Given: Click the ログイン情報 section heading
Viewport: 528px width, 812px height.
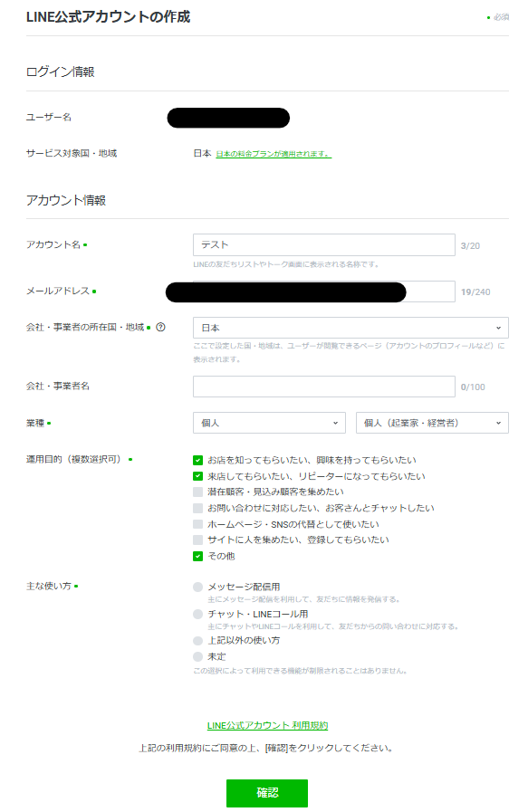Looking at the screenshot, I should pyautogui.click(x=60, y=72).
